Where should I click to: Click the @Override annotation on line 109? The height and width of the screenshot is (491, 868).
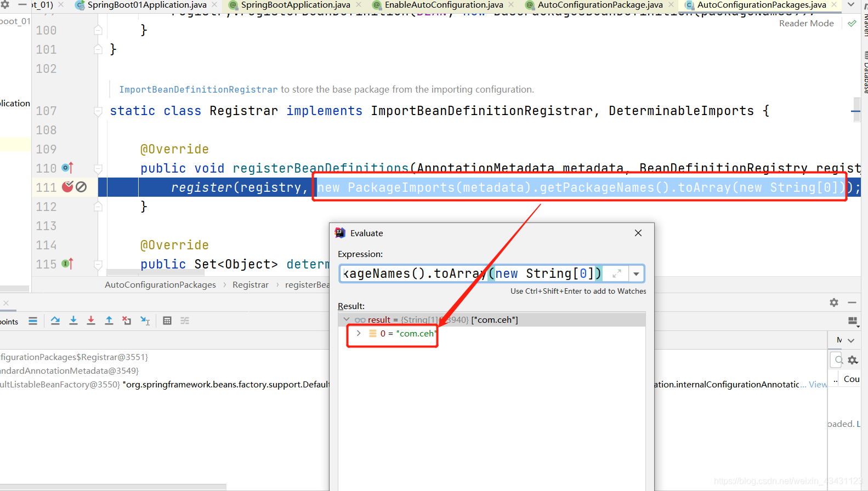[x=174, y=149]
